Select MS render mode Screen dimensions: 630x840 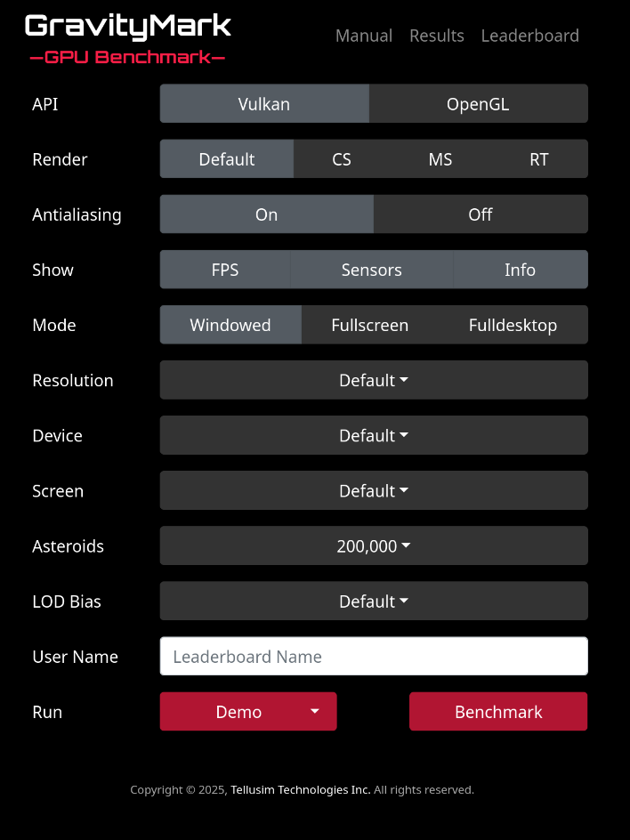point(440,158)
